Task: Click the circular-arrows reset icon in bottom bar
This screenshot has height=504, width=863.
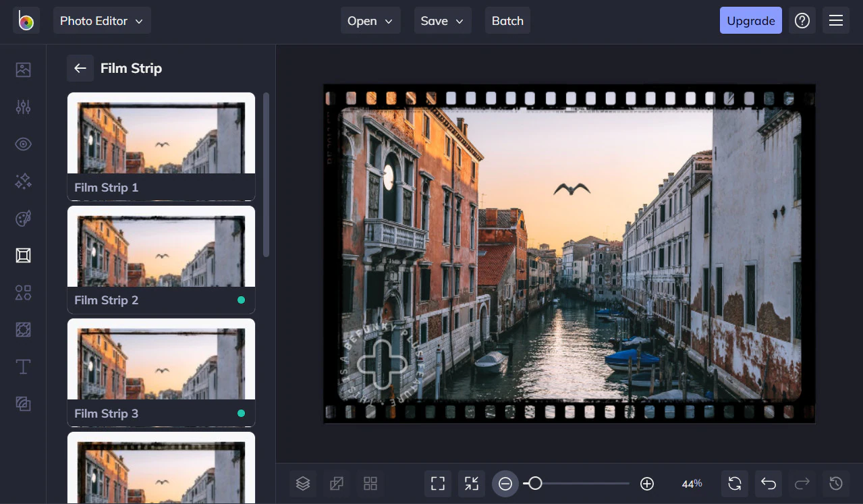Action: (735, 483)
